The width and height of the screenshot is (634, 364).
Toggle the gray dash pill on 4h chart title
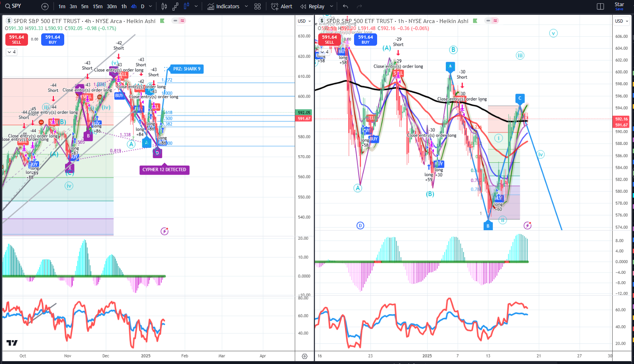click(175, 21)
